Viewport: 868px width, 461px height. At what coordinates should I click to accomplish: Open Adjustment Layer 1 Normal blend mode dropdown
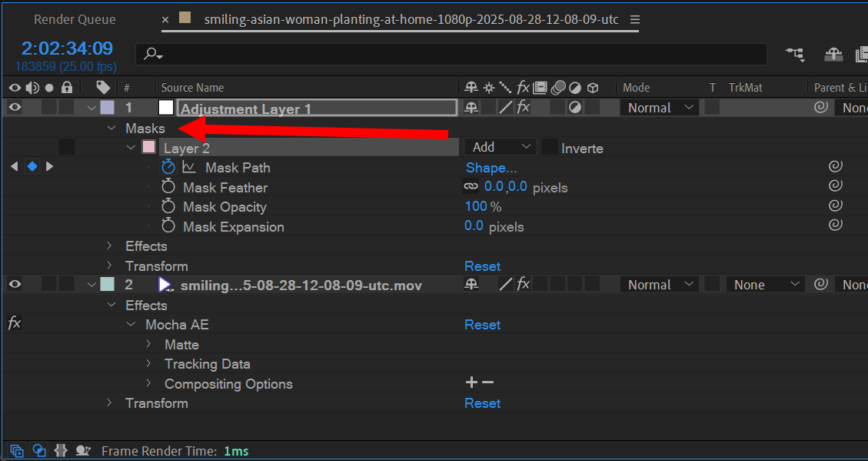click(660, 108)
